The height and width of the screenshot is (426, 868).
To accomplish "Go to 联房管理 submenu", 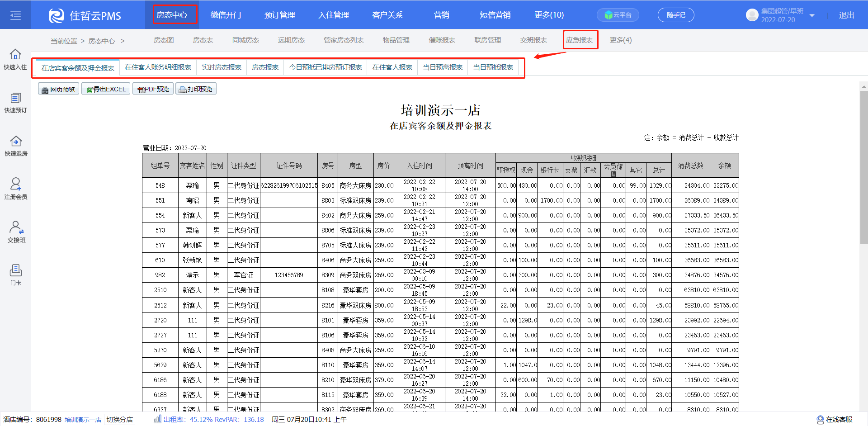I will pyautogui.click(x=488, y=40).
